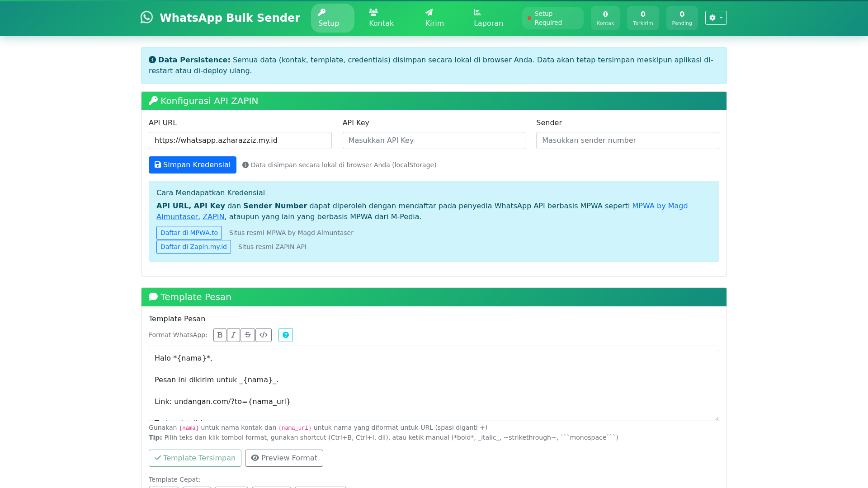Apply bold format to template text
Screen dimensions: 868x488
pyautogui.click(x=220, y=335)
